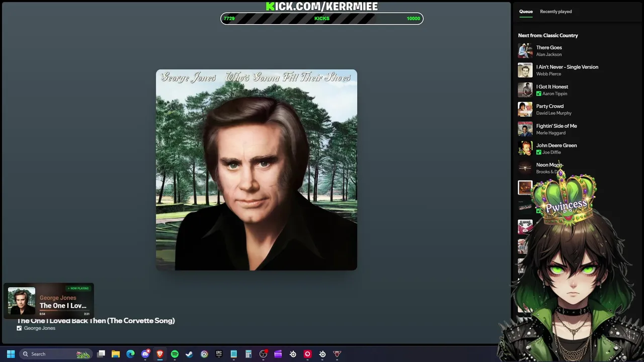Open George Jones artist link below song title
The width and height of the screenshot is (644, 362).
[x=40, y=328]
